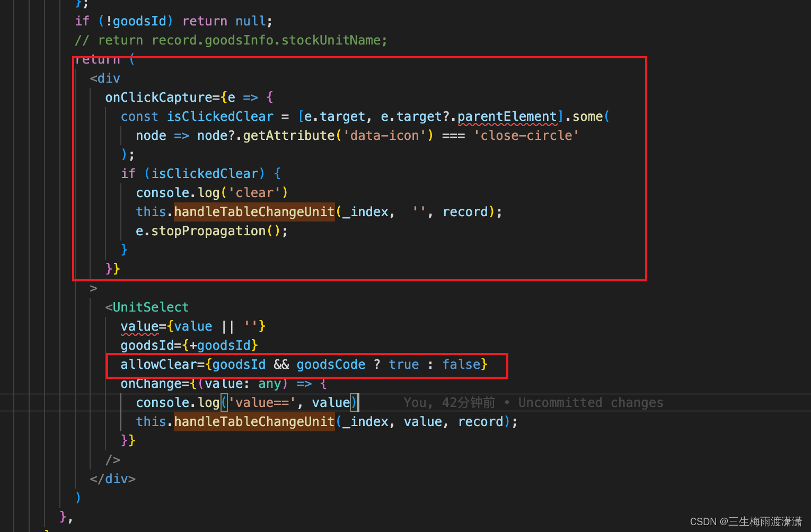Click the isClickedClear condition in if statement
This screenshot has height=532, width=811.
click(204, 173)
